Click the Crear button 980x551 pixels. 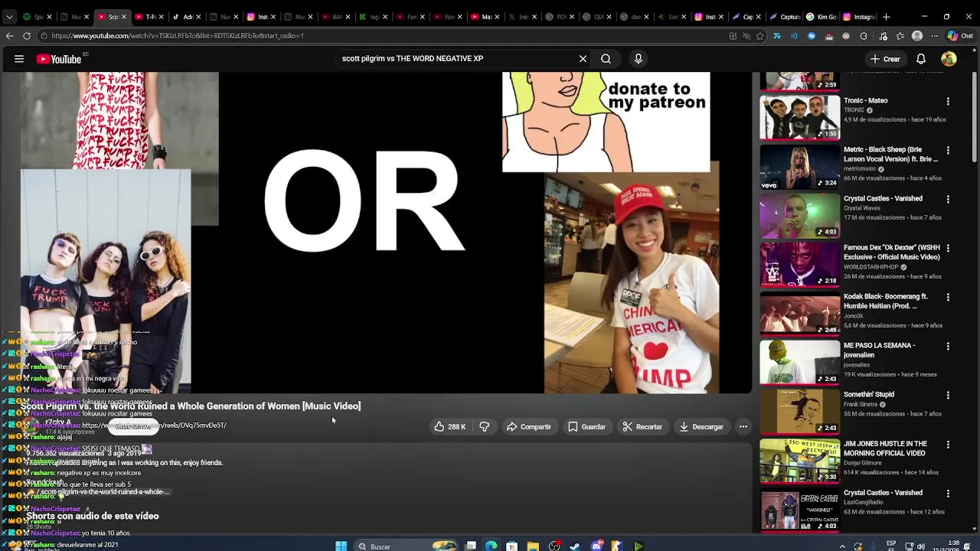coord(885,59)
